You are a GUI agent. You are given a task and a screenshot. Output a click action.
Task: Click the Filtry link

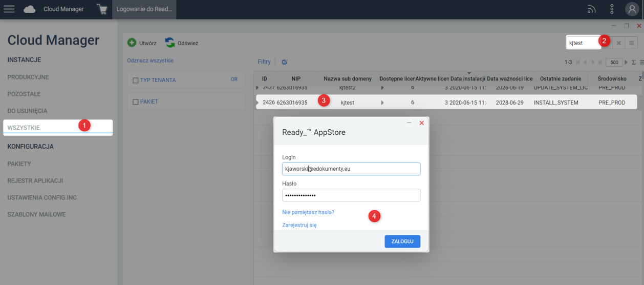tap(264, 62)
